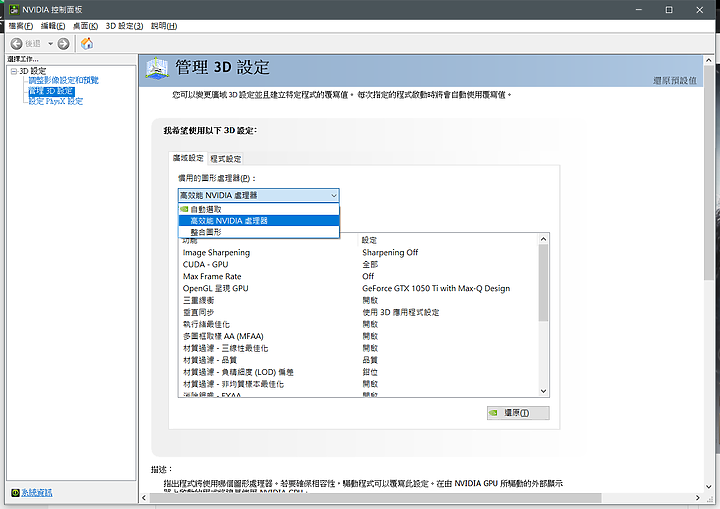Click the 3D cube header icon
This screenshot has width=720, height=509.
157,69
